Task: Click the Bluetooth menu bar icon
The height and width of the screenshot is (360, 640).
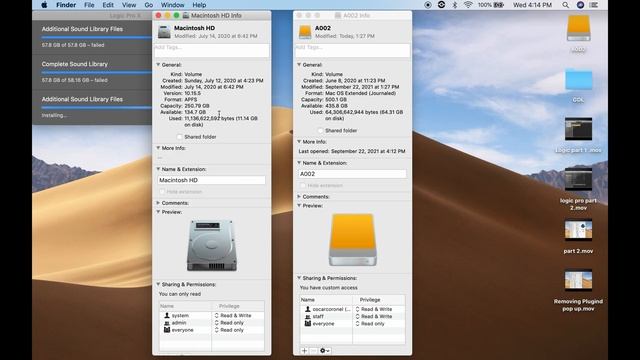Action: pos(455,5)
